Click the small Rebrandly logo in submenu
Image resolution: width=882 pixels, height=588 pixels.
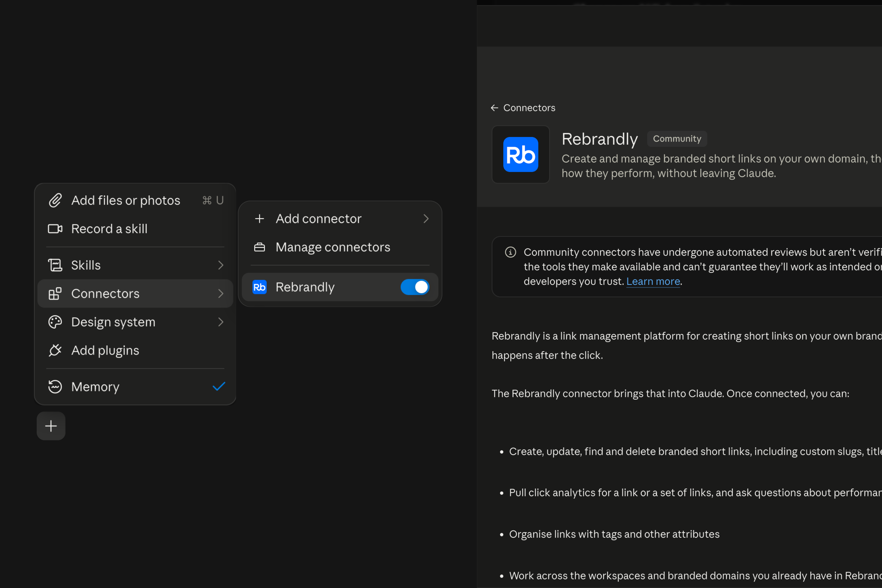point(260,287)
